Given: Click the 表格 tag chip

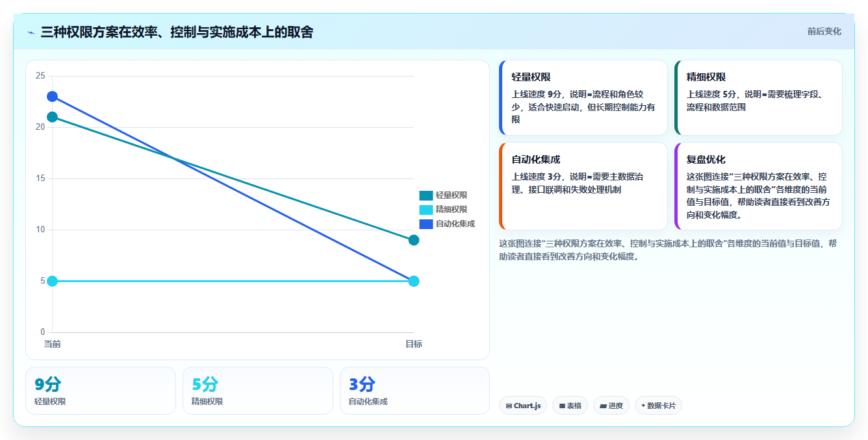Looking at the screenshot, I should pos(570,406).
